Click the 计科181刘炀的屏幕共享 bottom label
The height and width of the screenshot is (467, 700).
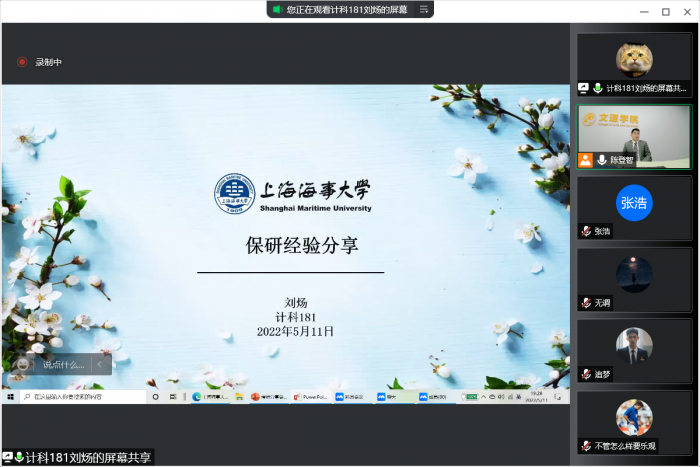[88, 458]
